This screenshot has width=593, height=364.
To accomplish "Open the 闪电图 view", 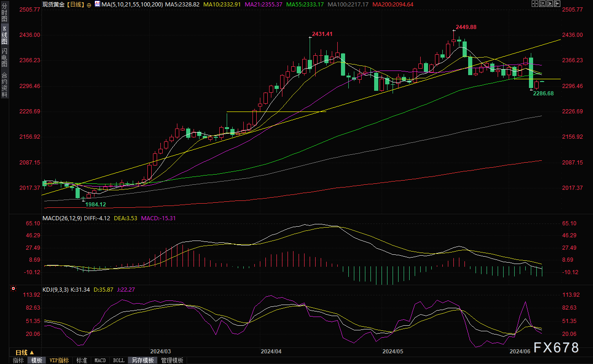I will pyautogui.click(x=4, y=57).
